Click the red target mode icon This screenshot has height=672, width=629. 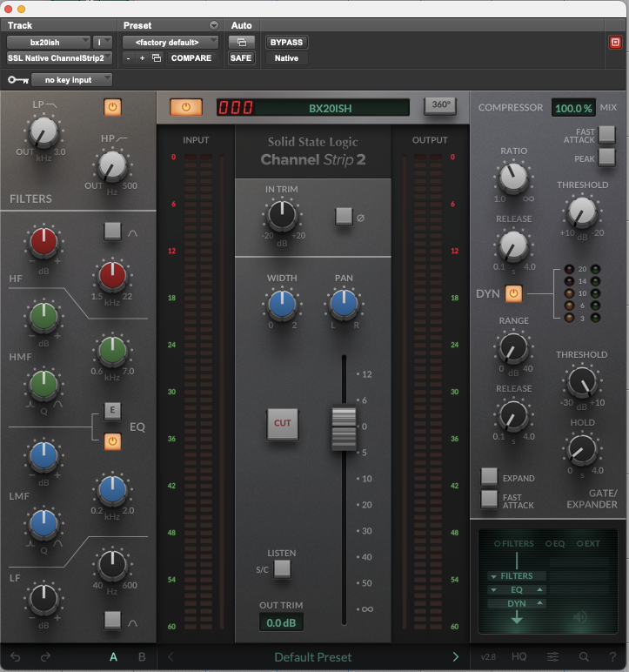coord(615,43)
